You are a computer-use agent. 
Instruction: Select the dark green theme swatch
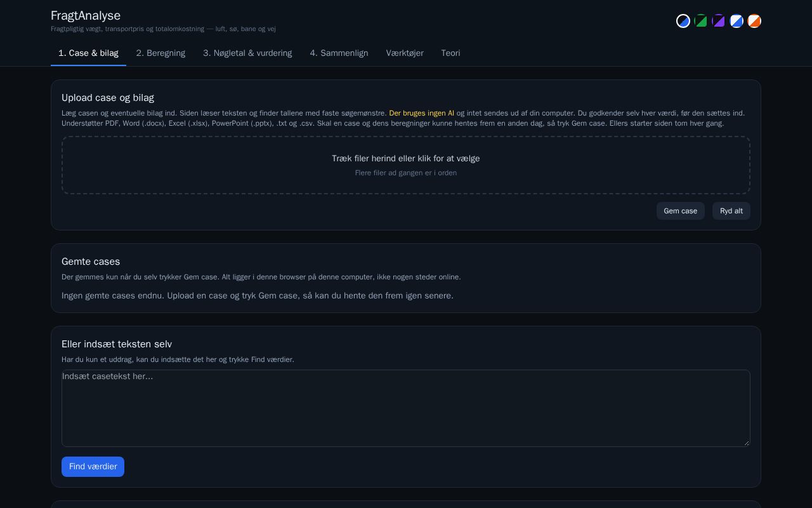coord(701,21)
